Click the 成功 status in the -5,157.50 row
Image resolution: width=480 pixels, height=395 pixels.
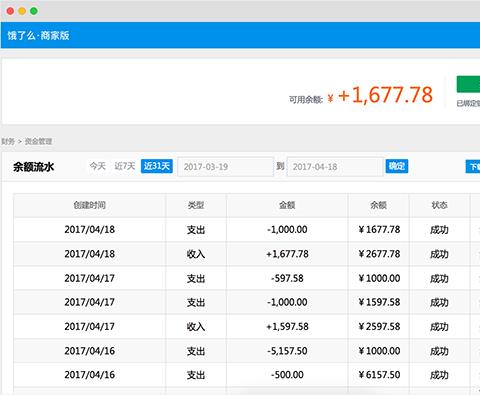pos(439,351)
